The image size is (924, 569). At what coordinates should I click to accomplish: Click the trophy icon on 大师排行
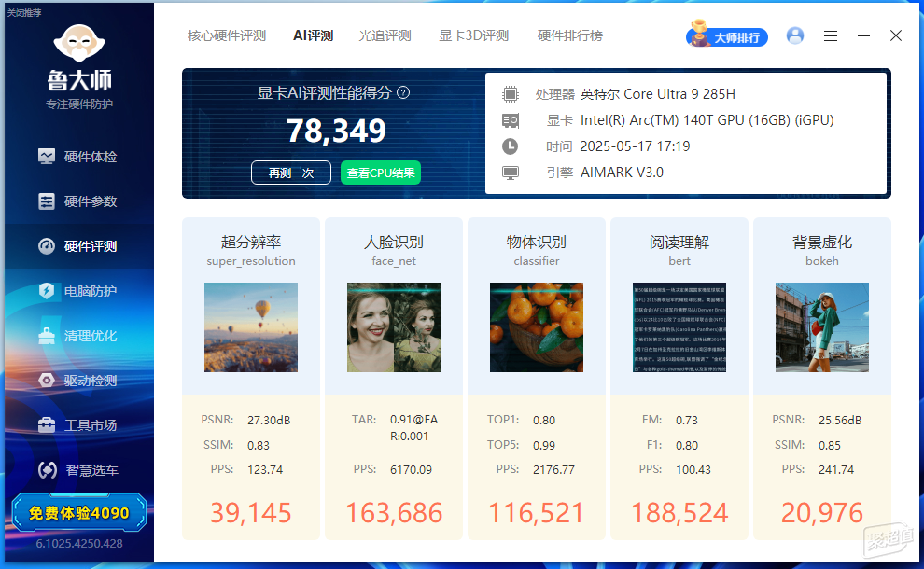(699, 34)
